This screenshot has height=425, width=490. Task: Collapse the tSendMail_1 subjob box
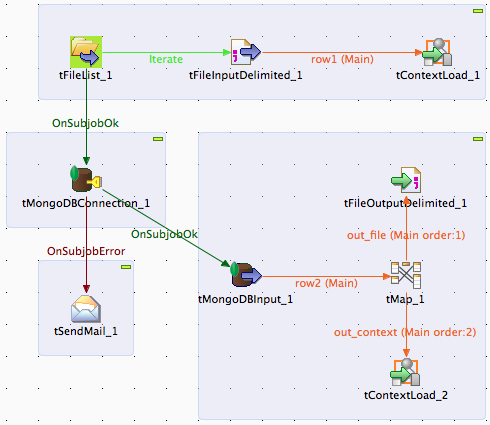click(x=126, y=267)
